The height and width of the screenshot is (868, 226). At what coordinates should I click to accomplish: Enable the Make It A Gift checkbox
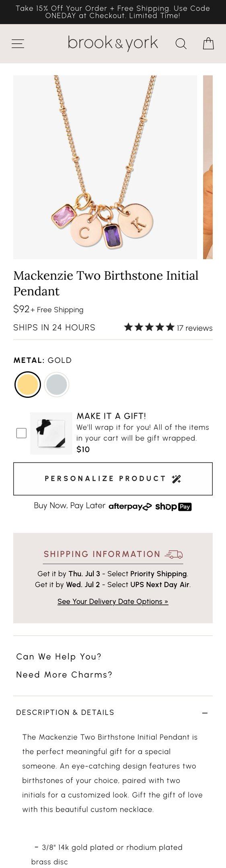click(21, 433)
